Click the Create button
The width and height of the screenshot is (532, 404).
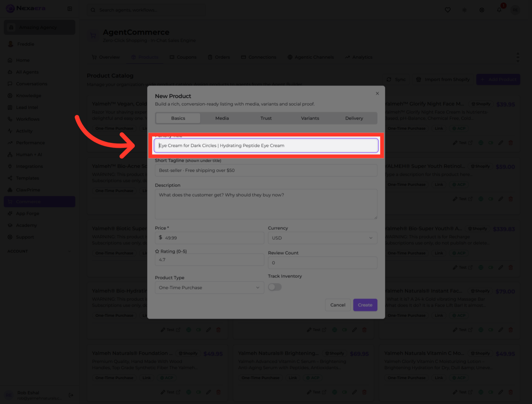(x=365, y=305)
